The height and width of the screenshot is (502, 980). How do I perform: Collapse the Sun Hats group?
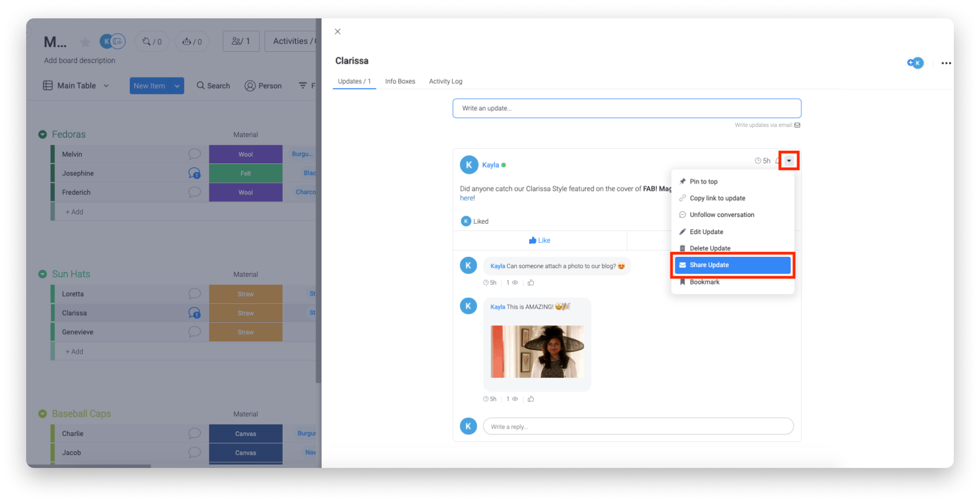click(x=42, y=275)
